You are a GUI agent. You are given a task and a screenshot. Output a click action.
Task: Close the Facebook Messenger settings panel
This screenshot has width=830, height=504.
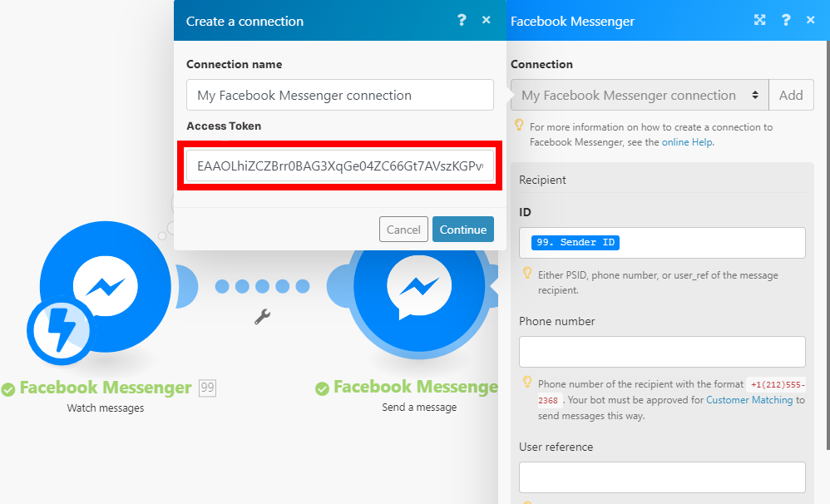pyautogui.click(x=811, y=21)
